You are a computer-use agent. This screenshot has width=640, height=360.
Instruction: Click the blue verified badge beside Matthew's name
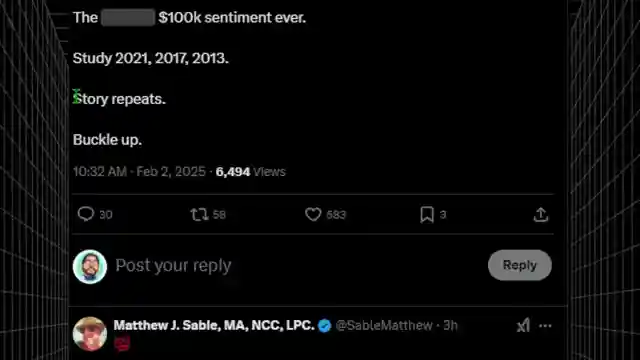pos(324,326)
